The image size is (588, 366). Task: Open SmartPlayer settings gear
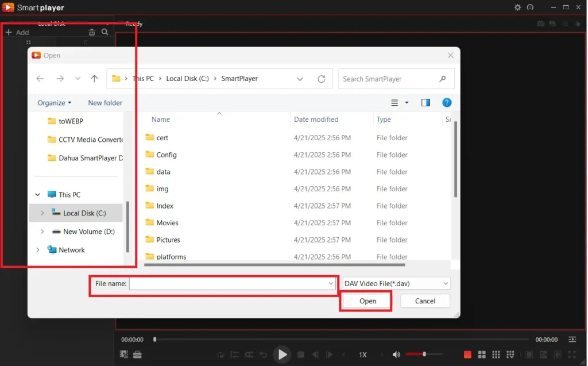(x=517, y=7)
